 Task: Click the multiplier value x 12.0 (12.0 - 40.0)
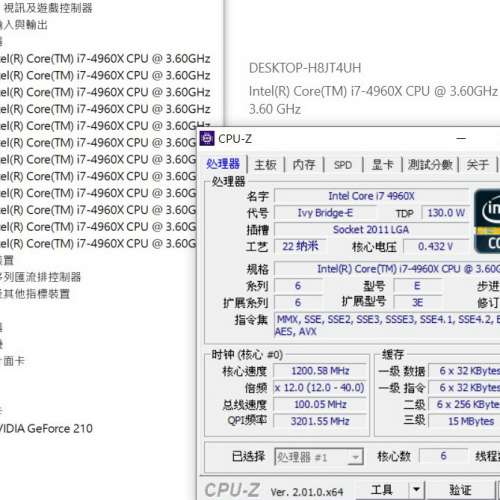click(x=320, y=388)
